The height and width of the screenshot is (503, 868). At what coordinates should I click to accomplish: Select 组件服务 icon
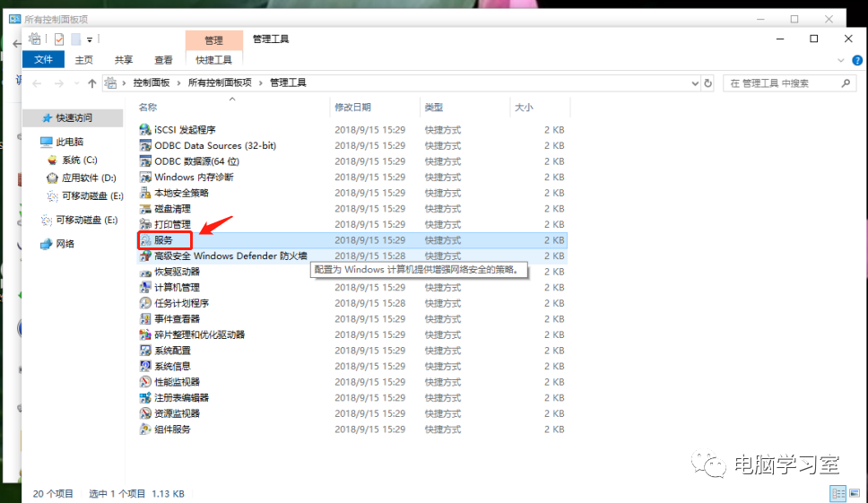click(145, 429)
